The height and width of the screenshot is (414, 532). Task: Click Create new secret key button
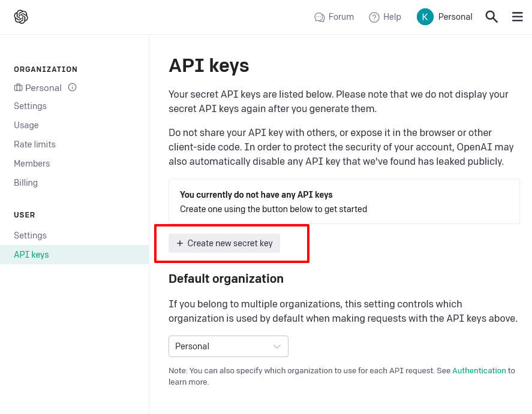[224, 243]
